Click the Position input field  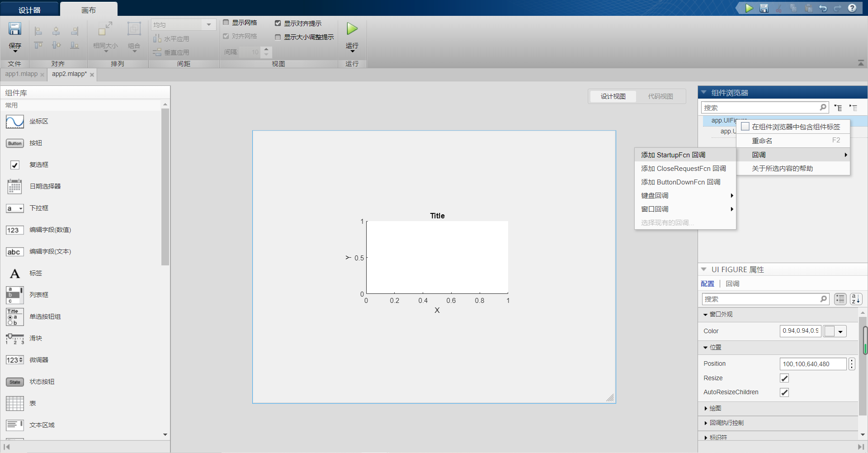(812, 363)
